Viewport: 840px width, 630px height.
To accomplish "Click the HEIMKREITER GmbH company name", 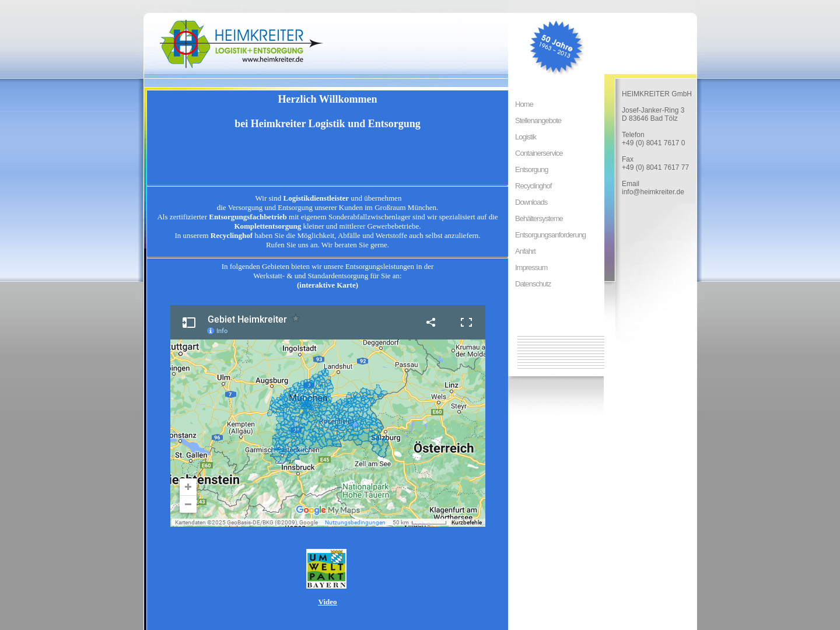I will pos(657,94).
